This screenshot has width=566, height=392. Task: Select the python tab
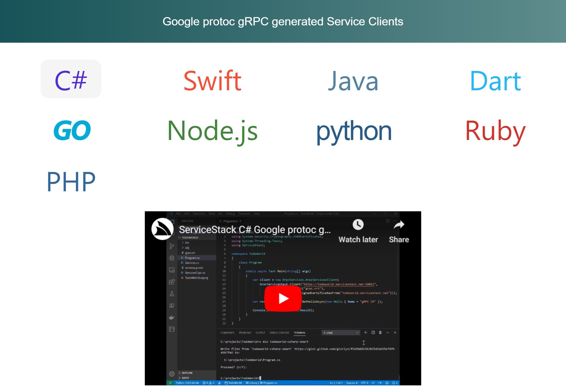pos(354,131)
